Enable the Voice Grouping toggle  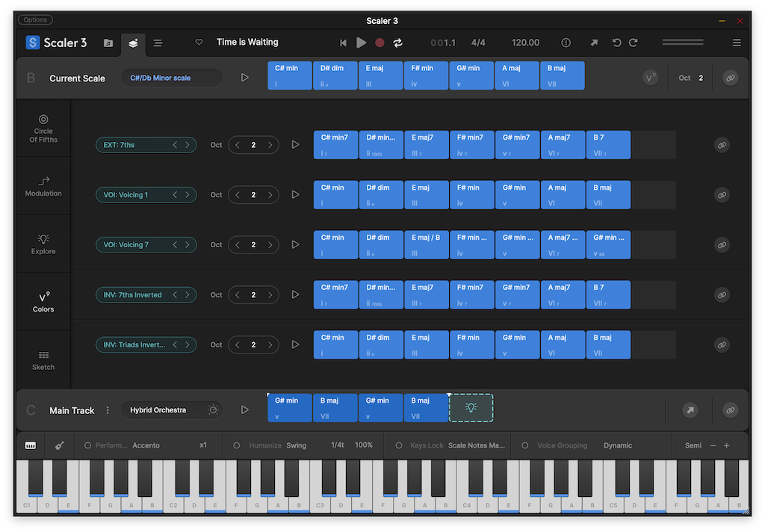[525, 445]
